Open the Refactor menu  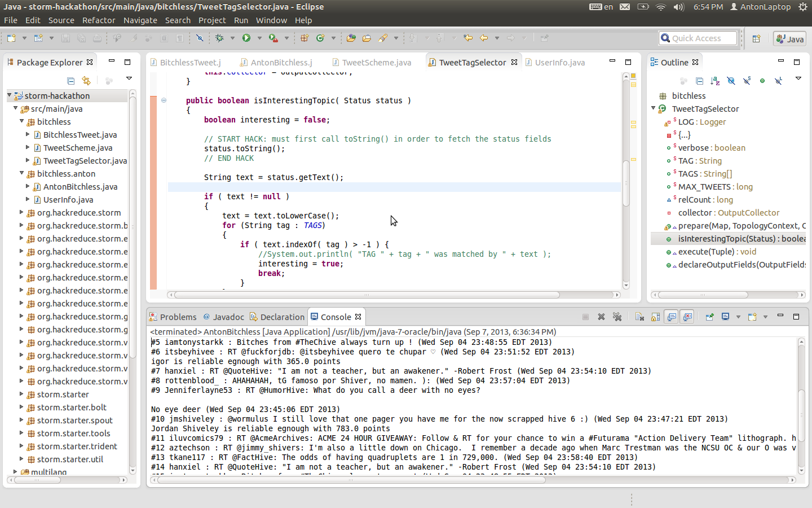click(99, 20)
